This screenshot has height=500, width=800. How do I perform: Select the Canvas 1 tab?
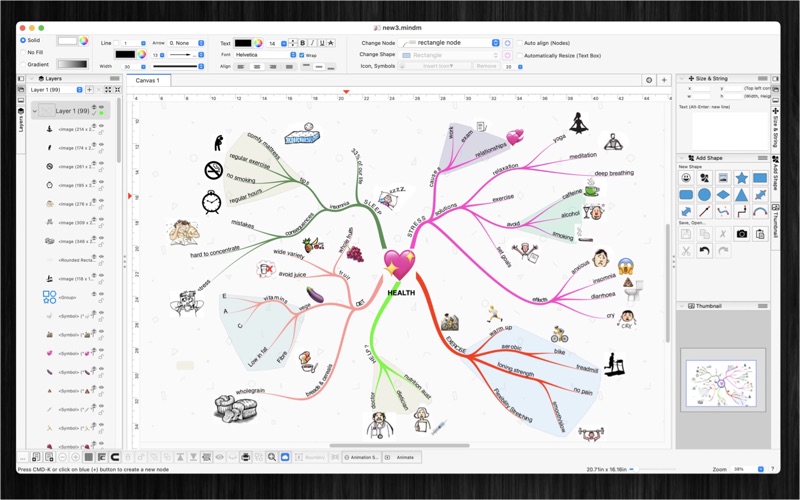point(147,80)
